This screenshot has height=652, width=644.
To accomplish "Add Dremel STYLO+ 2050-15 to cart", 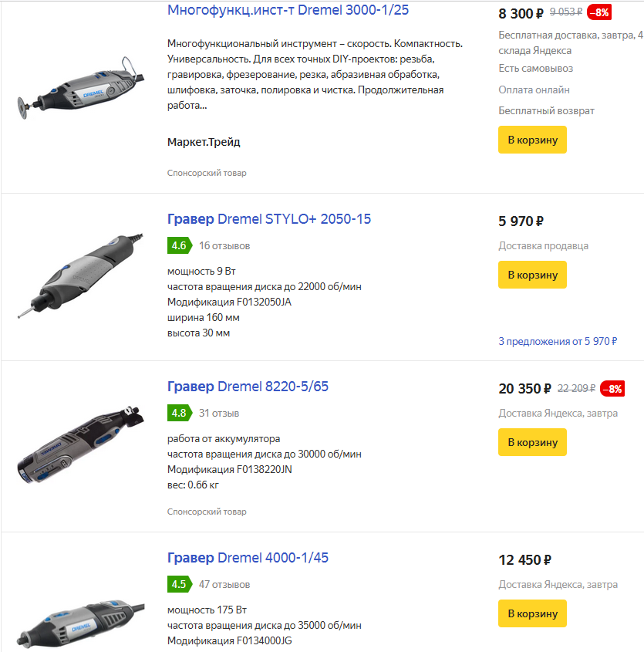I will [532, 275].
